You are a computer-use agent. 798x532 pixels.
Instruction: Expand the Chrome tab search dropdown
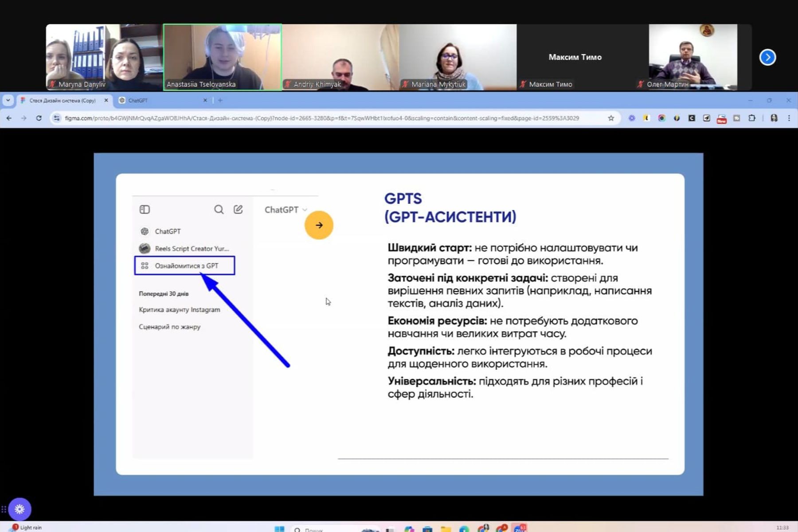tap(8, 101)
